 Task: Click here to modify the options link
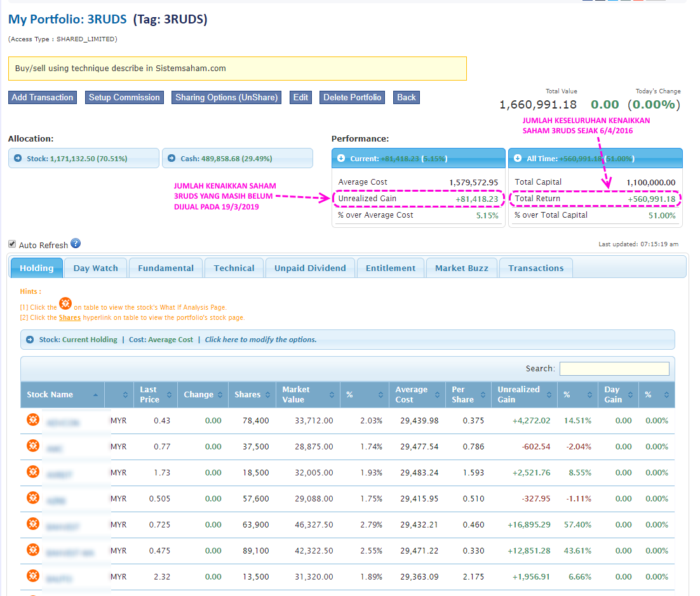click(x=260, y=340)
